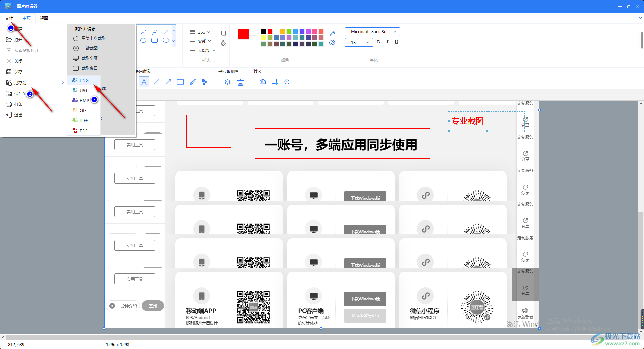The image size is (644, 349).
Task: Save as TIFF format
Action: (x=84, y=121)
